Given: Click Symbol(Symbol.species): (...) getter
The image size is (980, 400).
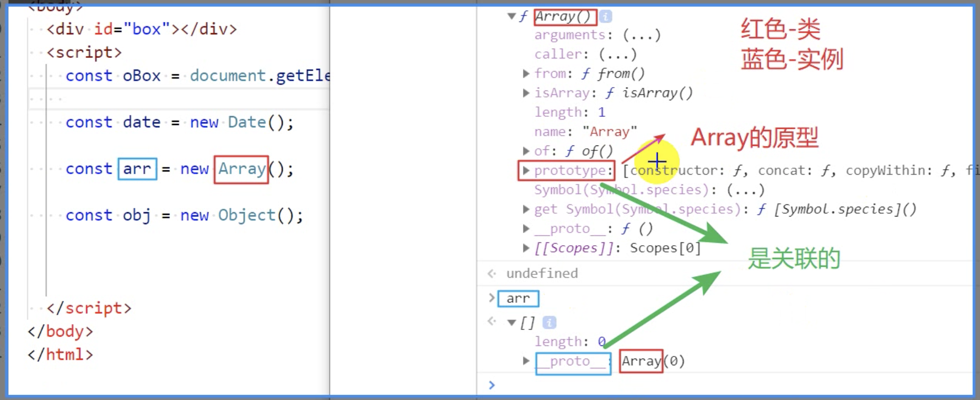Looking at the screenshot, I should 649,190.
